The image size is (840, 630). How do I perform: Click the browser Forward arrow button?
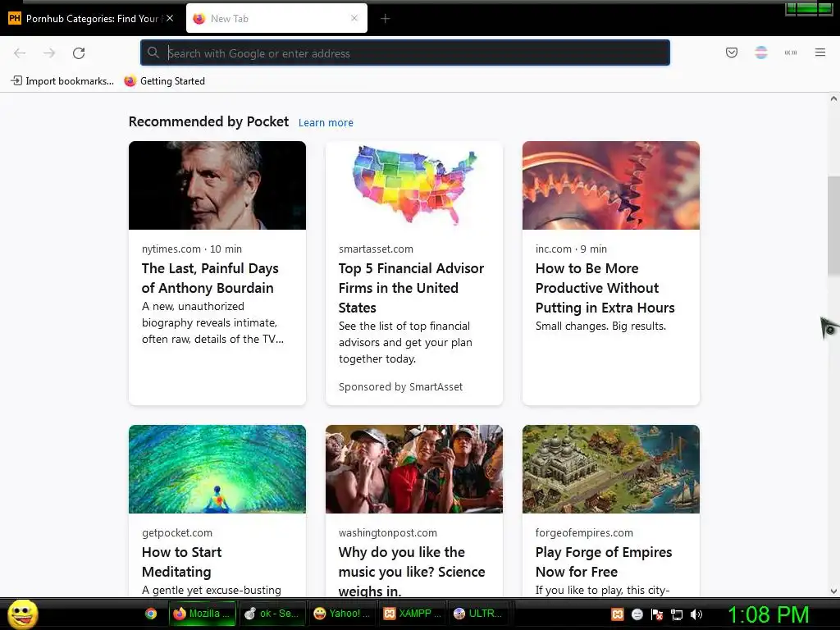(x=49, y=52)
